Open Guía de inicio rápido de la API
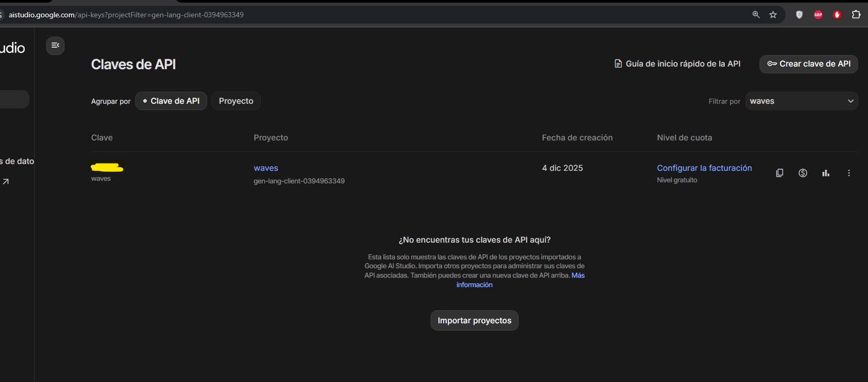Viewport: 868px width, 382px height. 678,64
